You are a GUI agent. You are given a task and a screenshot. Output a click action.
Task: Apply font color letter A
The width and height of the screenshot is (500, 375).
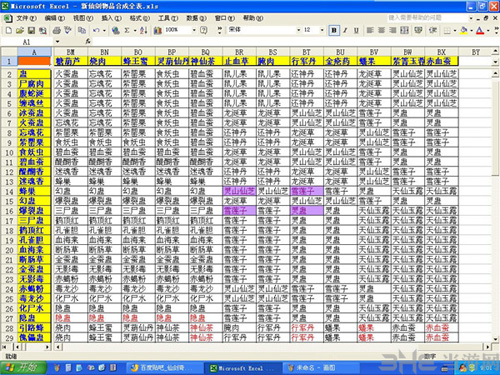coord(480,30)
